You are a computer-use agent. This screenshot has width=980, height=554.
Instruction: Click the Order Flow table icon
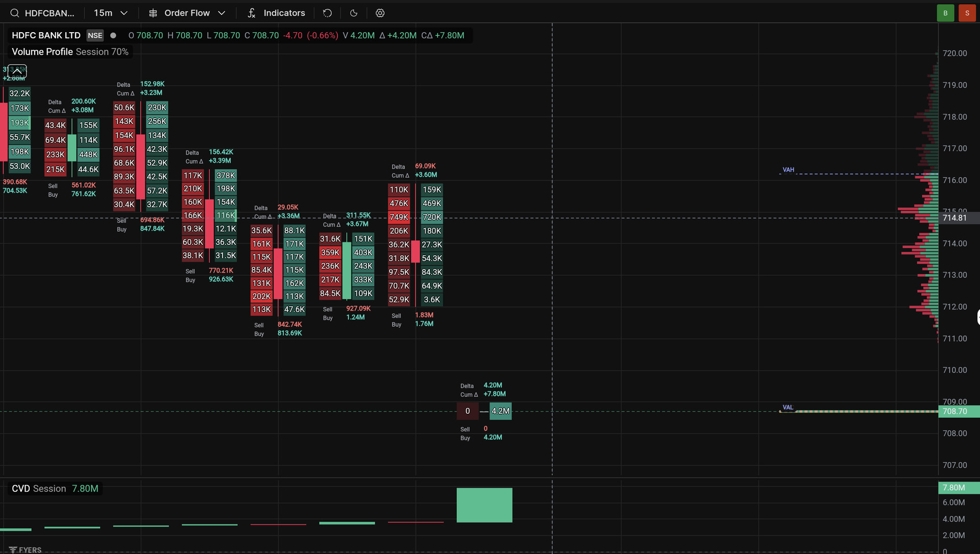pos(153,13)
